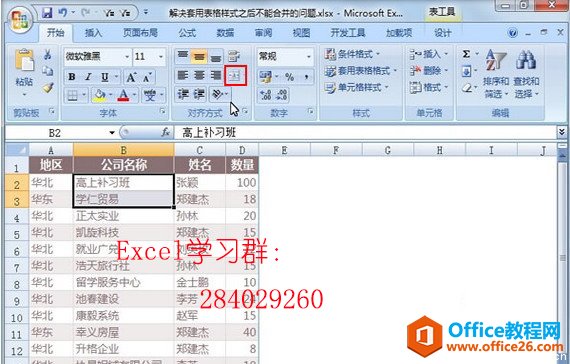Apply cell borders icon
570x364 pixels.
click(x=72, y=96)
